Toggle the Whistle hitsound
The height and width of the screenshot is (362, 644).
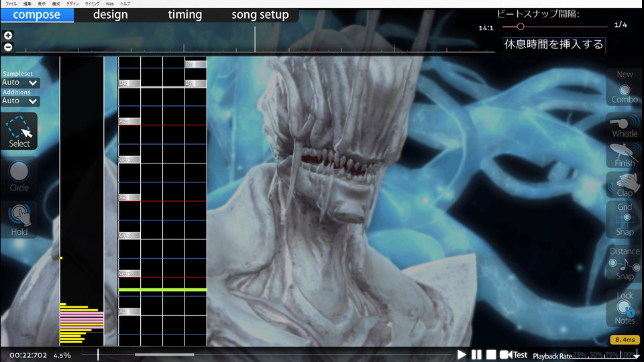625,126
